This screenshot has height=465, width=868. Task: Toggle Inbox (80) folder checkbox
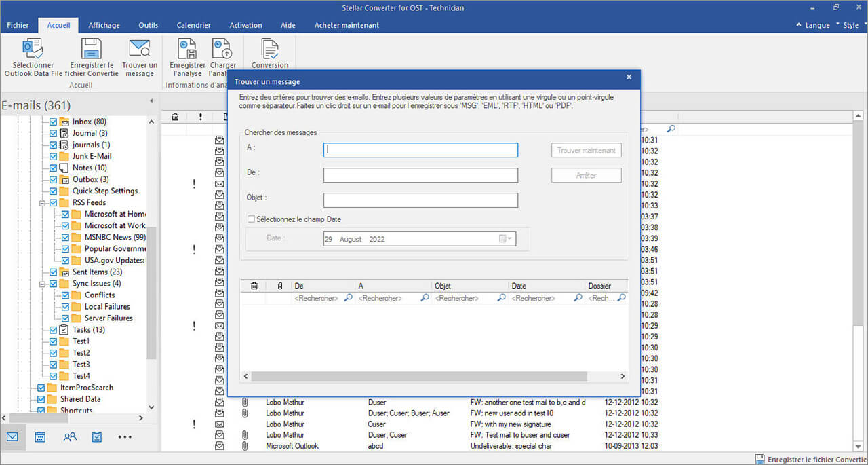tap(53, 122)
